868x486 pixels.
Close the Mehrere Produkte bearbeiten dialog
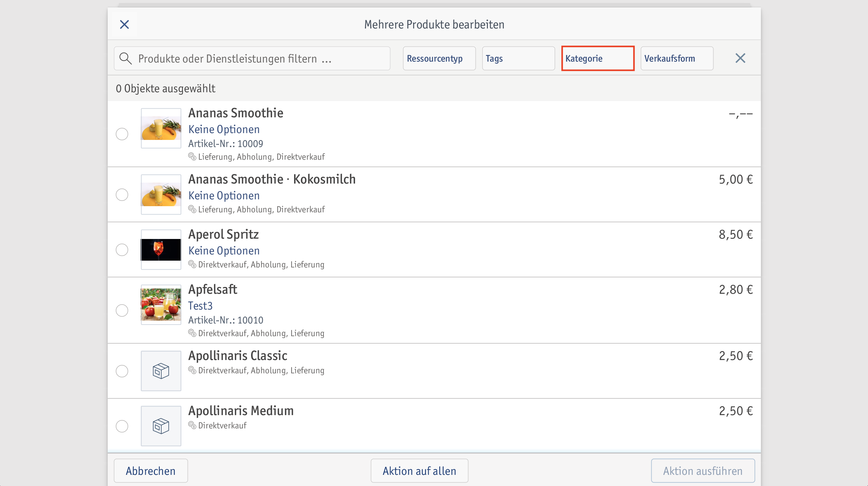click(124, 24)
